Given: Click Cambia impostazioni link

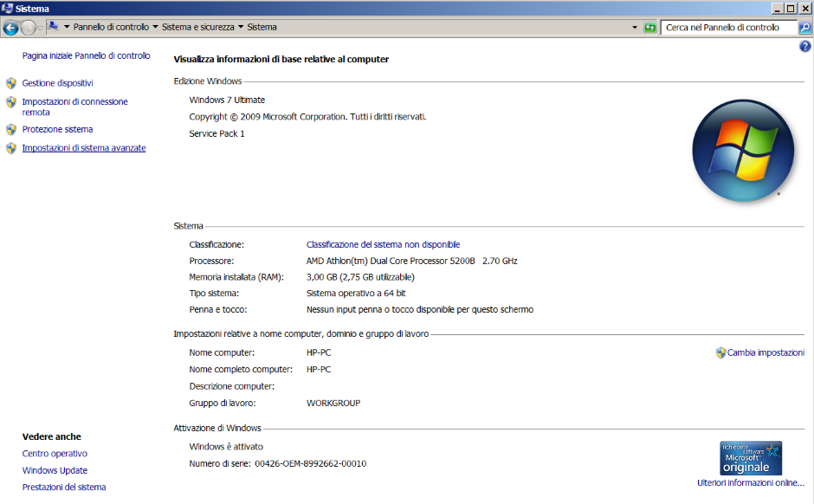Looking at the screenshot, I should click(766, 352).
